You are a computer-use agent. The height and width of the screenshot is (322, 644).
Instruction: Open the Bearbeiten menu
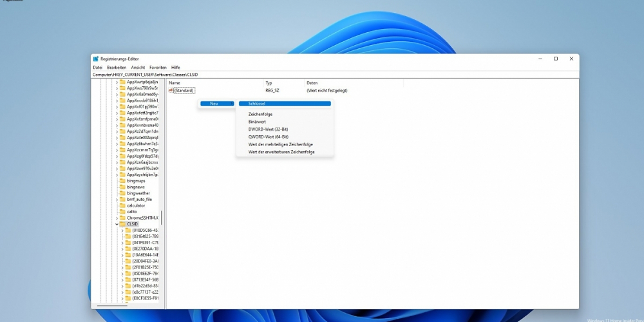tap(117, 68)
